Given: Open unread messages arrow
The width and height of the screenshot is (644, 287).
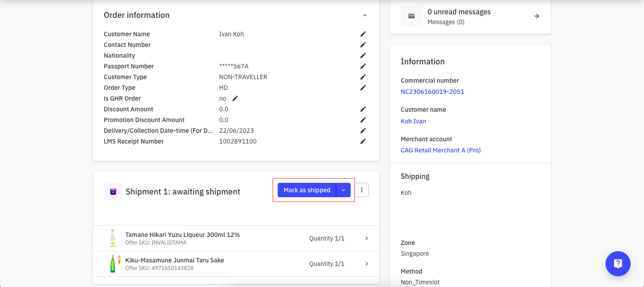Looking at the screenshot, I should coord(537,16).
